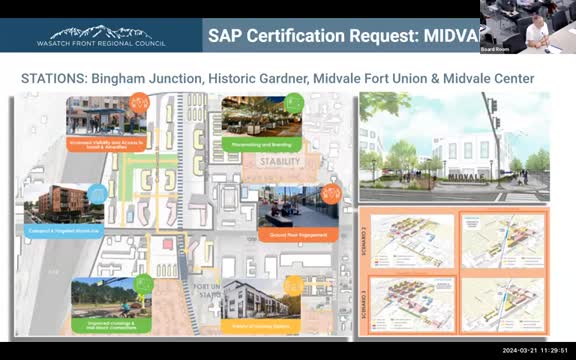Click the blue circle icon on brick apartment photo
This screenshot has height=360, width=576.
[97, 194]
